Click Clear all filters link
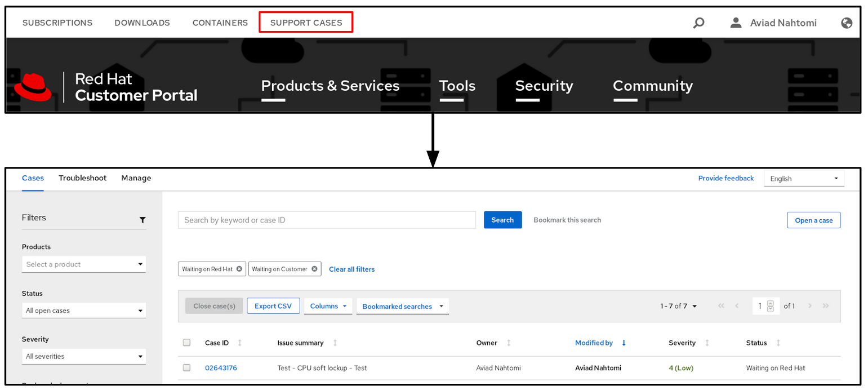 pos(351,269)
